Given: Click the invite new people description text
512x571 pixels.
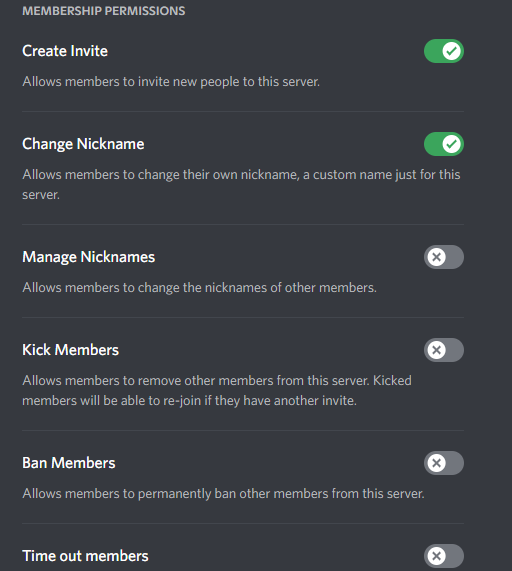Looking at the screenshot, I should [x=171, y=82].
